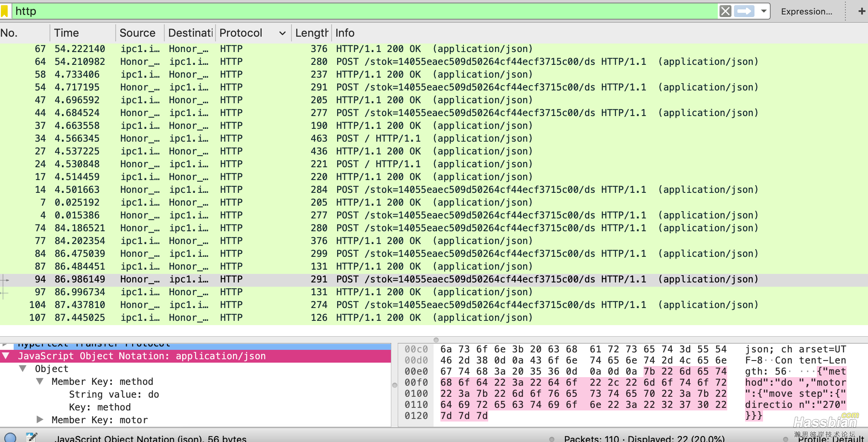Select packet 77 at 84.202354
Image resolution: width=868 pixels, height=442 pixels.
[x=434, y=241]
